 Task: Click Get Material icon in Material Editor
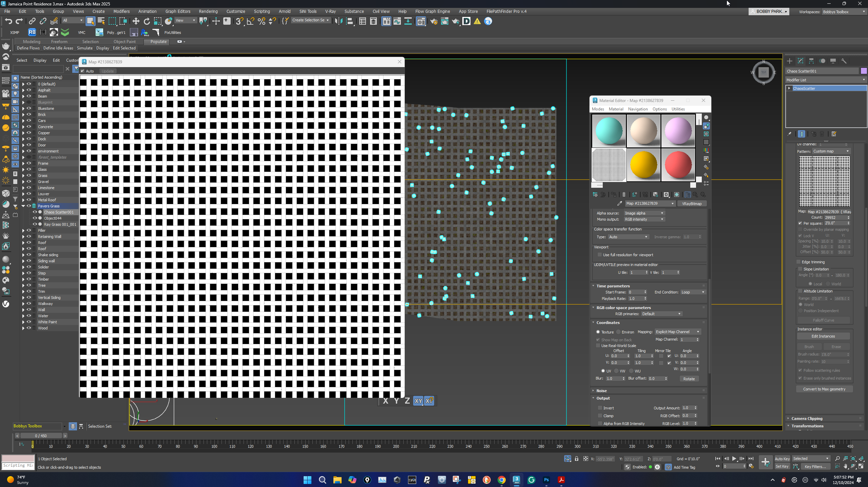tap(595, 195)
